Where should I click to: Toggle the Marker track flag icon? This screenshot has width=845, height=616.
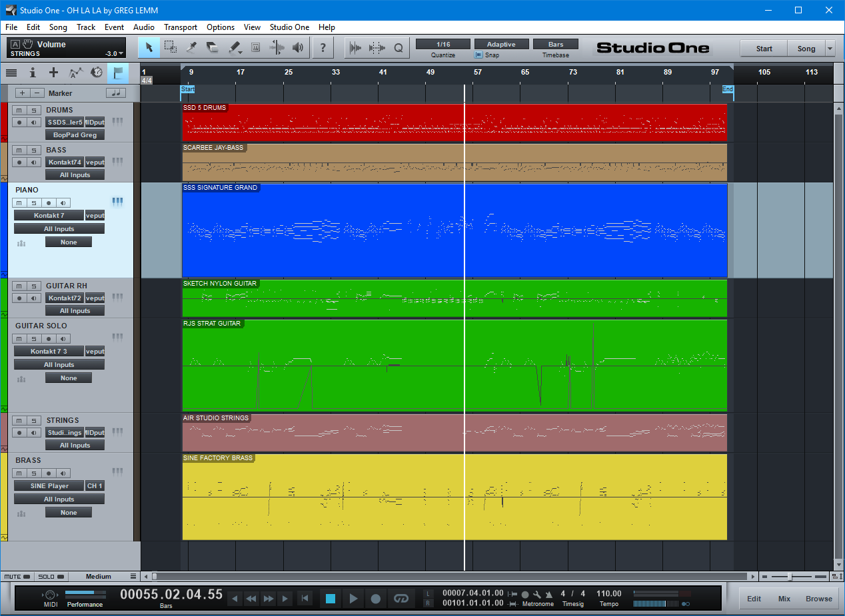click(x=118, y=73)
